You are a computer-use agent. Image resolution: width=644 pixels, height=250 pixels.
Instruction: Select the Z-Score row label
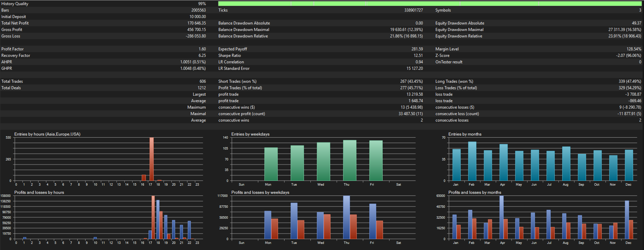442,56
